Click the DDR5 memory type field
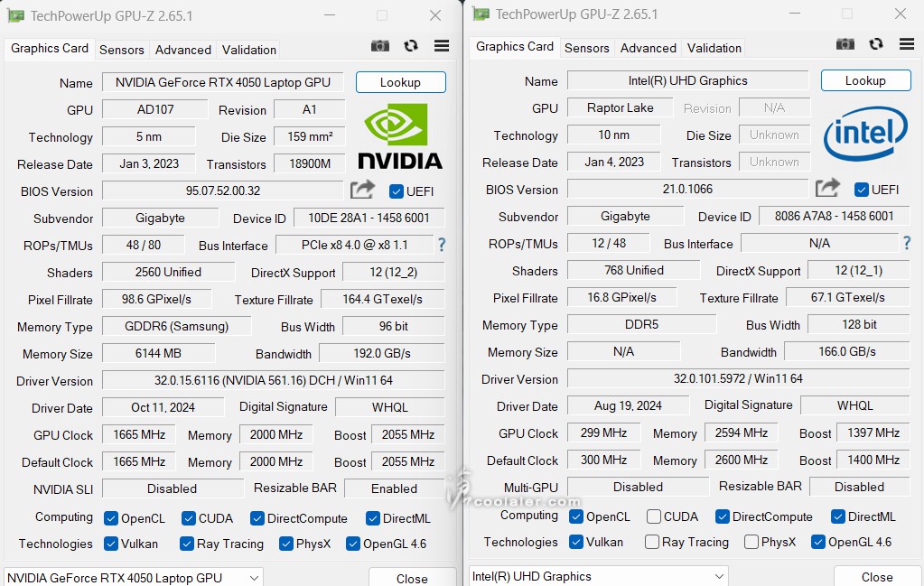The image size is (924, 586). tap(641, 324)
